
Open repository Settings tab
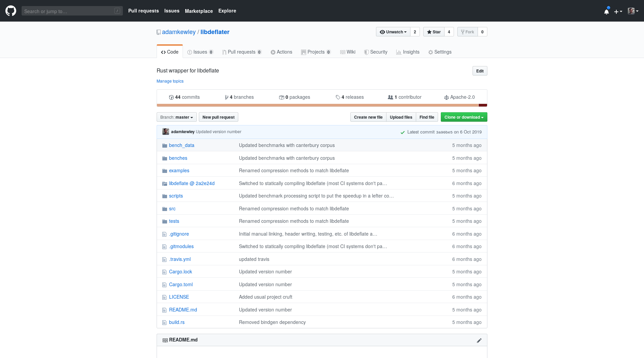(440, 52)
